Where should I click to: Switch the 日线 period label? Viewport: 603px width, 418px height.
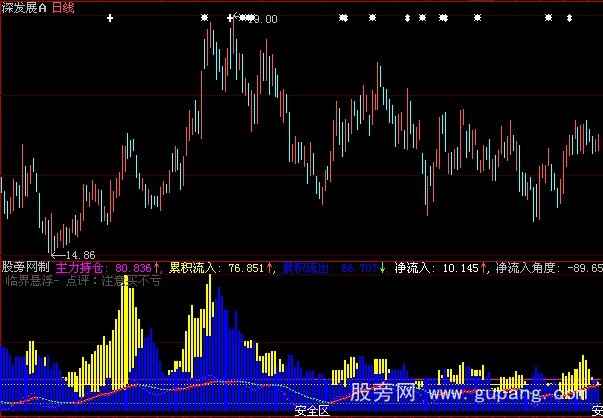66,6
